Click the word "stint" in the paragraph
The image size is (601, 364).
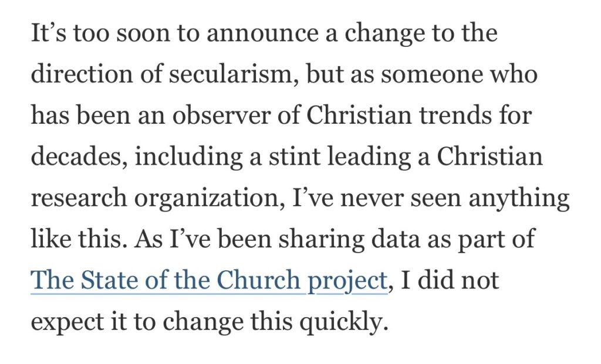294,157
